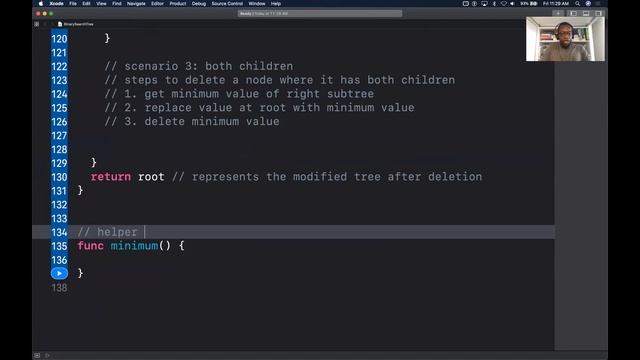Click the Ready activity status field

(320, 13)
